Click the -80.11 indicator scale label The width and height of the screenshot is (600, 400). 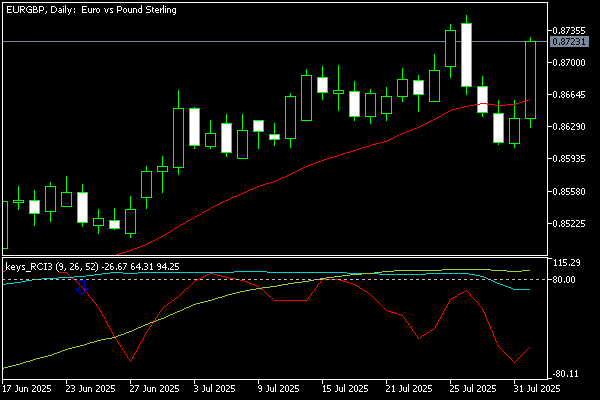point(565,374)
